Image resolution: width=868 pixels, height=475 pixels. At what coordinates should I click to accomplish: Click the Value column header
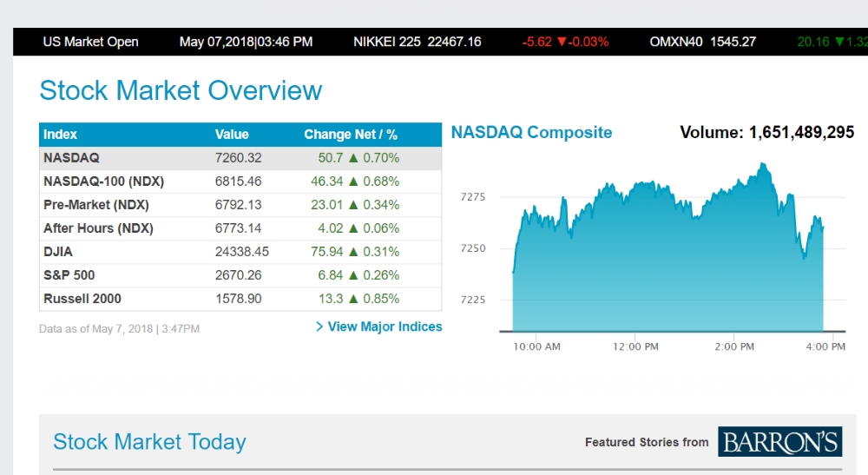[x=232, y=135]
